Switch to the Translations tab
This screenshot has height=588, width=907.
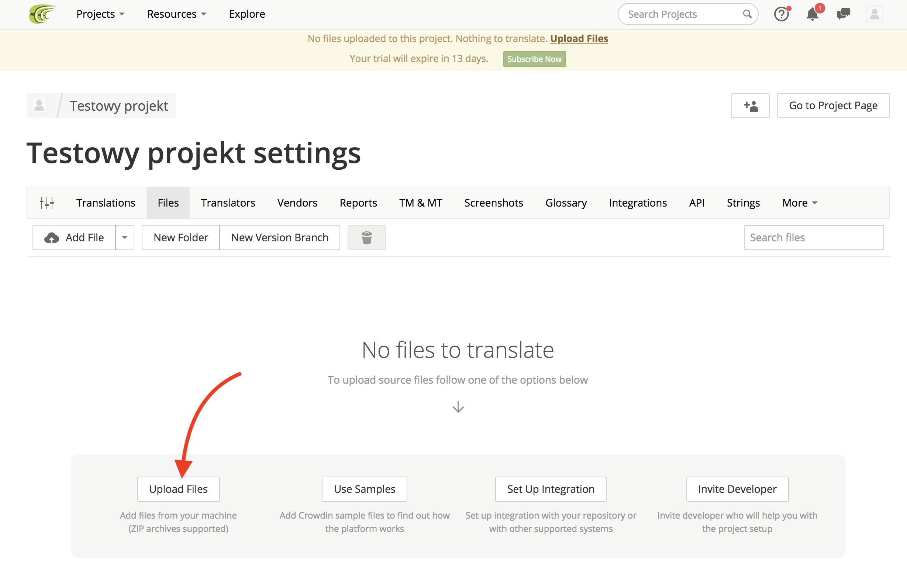(x=106, y=203)
